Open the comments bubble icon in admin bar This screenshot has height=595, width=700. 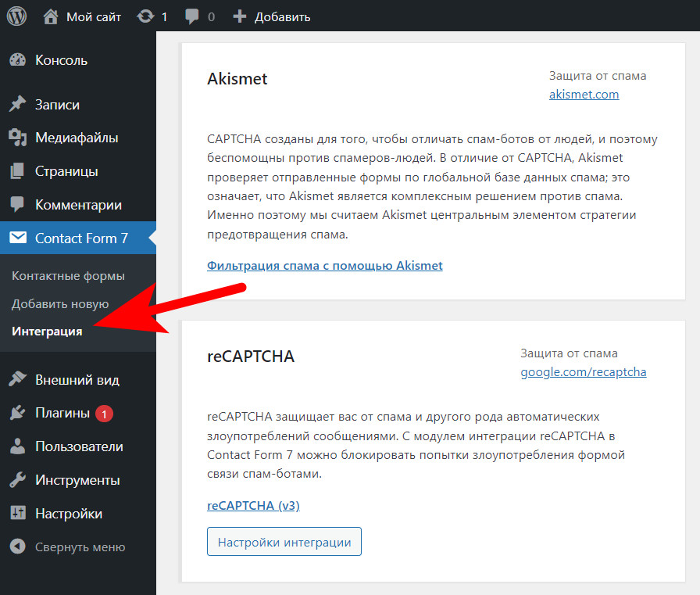tap(192, 16)
